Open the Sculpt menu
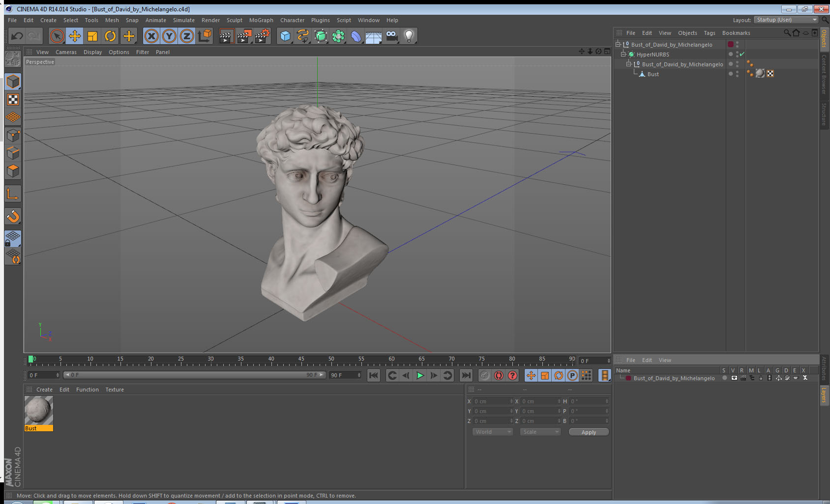 click(x=234, y=20)
